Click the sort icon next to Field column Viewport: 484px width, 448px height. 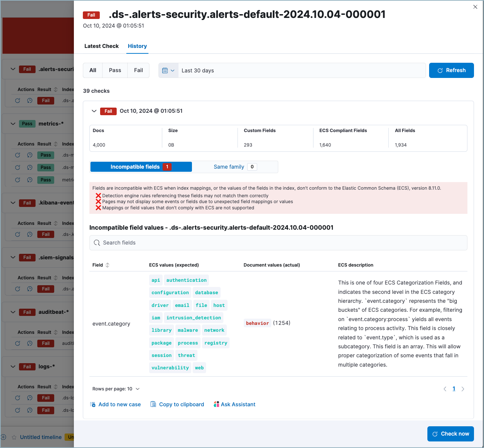pyautogui.click(x=107, y=265)
